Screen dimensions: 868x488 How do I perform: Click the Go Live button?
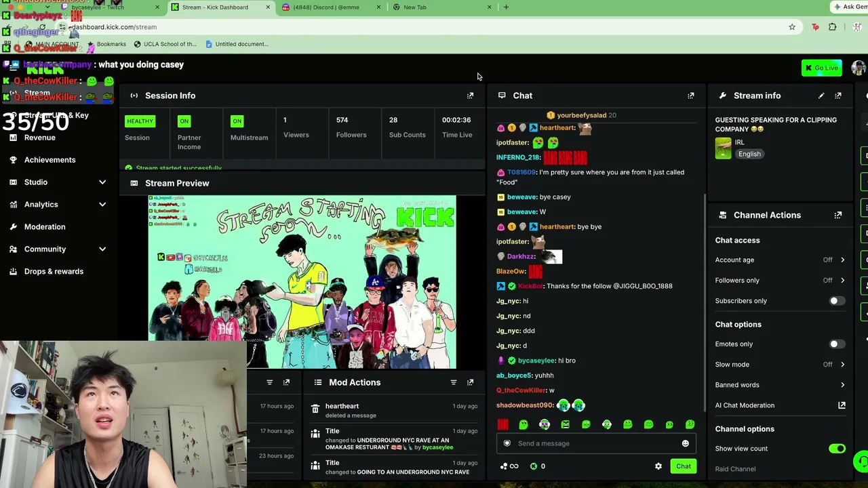[822, 68]
